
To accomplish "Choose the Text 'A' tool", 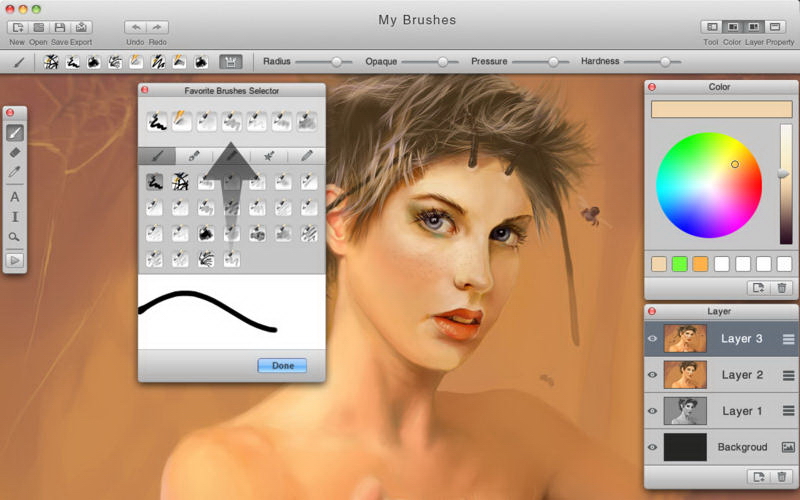I will [x=15, y=197].
